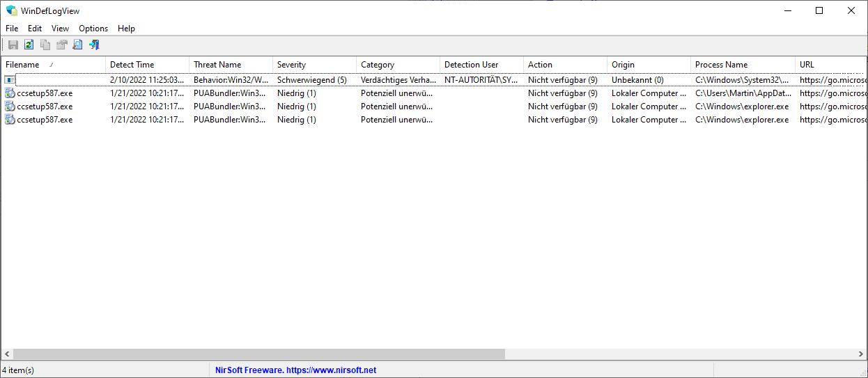
Task: Maximize the WinDefLogView window
Action: coord(819,10)
